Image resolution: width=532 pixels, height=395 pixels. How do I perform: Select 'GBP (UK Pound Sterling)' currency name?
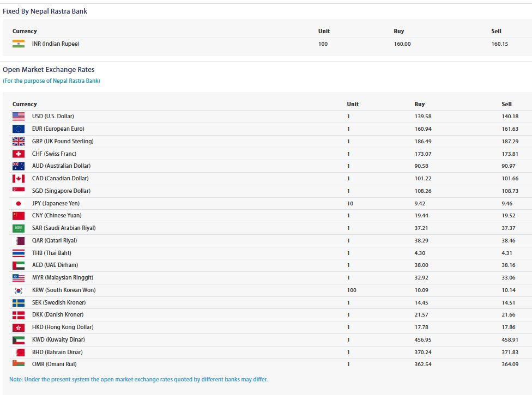coord(63,142)
